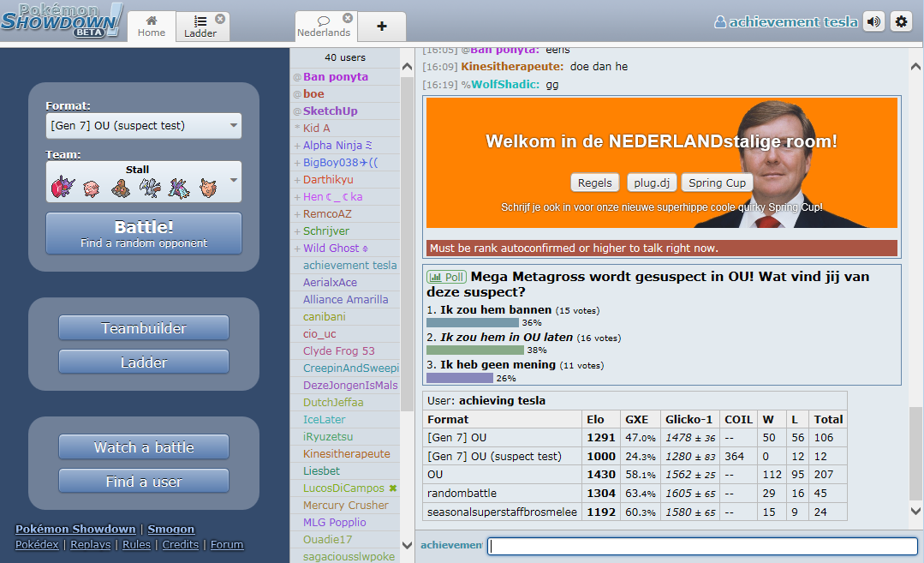Click the Pokémon Showdown logo

tap(62, 21)
